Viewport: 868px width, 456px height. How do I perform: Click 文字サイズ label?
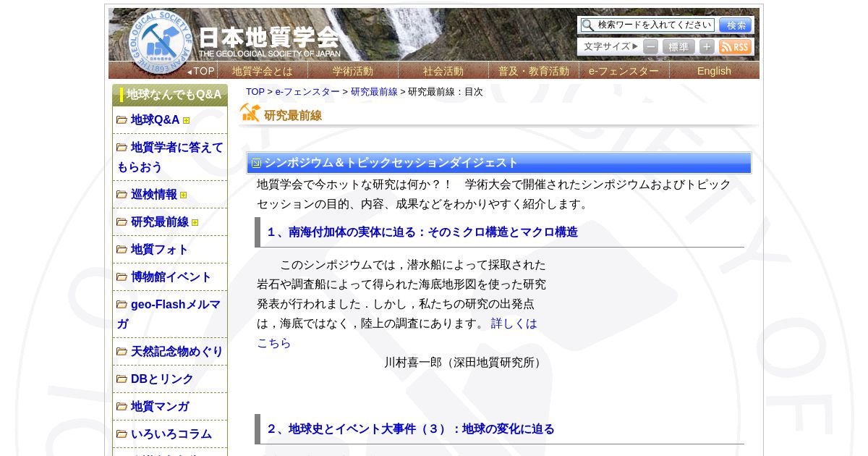611,47
